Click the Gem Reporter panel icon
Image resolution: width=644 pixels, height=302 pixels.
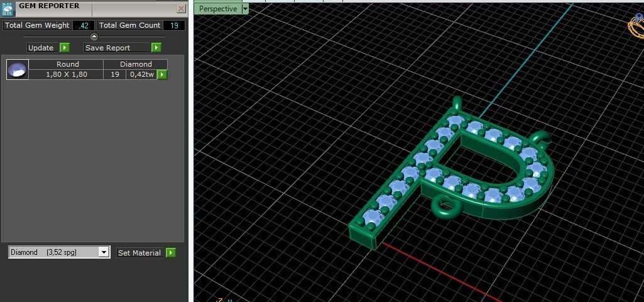click(8, 9)
